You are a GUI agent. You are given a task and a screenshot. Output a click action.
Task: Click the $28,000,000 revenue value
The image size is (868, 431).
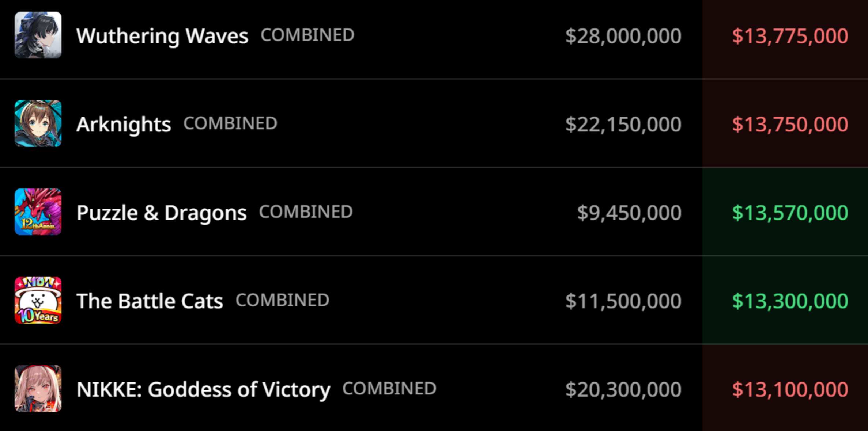pyautogui.click(x=623, y=36)
